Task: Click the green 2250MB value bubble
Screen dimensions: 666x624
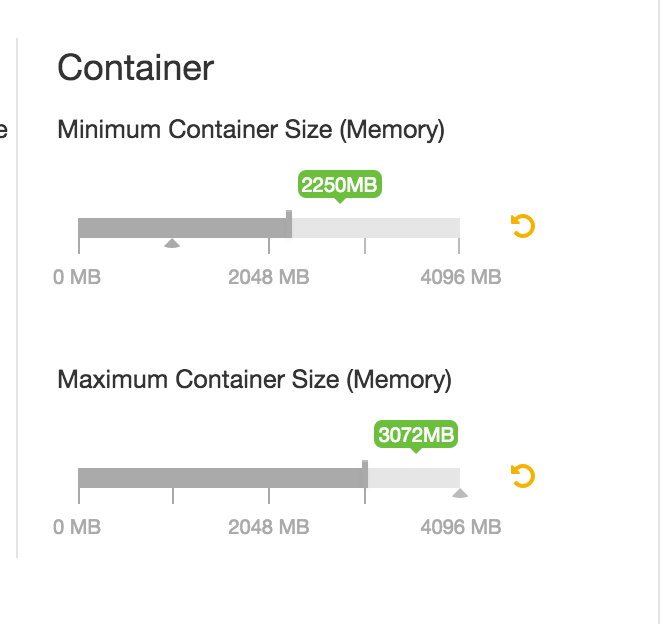Action: (x=340, y=185)
